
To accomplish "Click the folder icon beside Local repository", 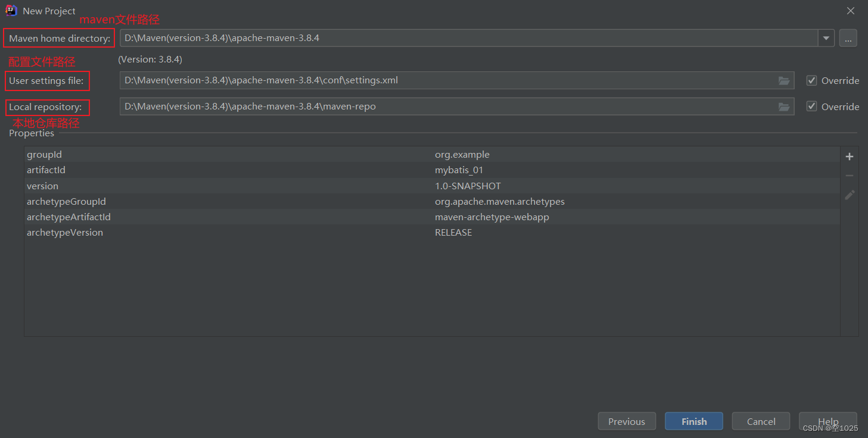I will pos(783,107).
